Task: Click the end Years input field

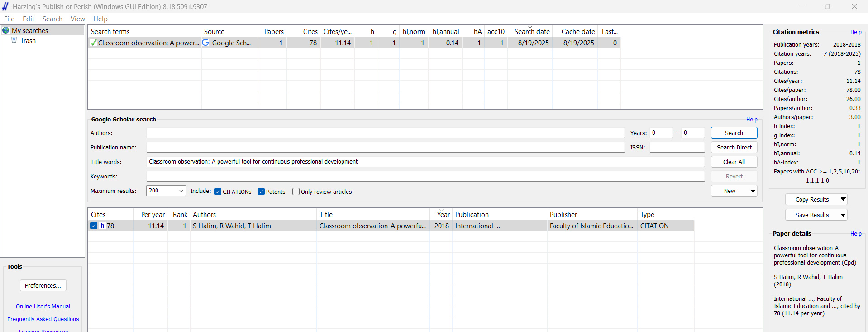Action: (693, 133)
